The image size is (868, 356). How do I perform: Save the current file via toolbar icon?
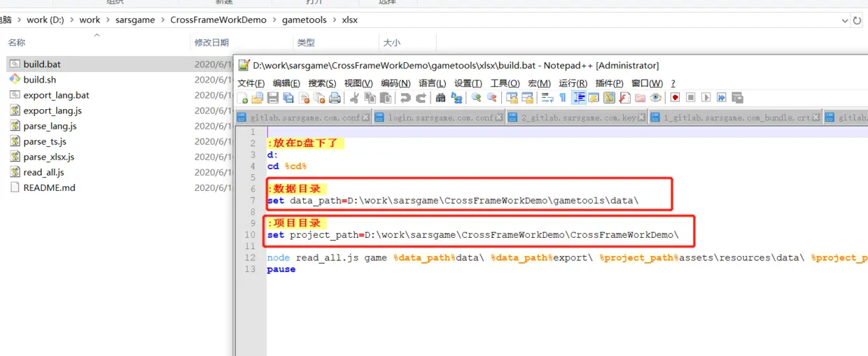click(x=273, y=98)
